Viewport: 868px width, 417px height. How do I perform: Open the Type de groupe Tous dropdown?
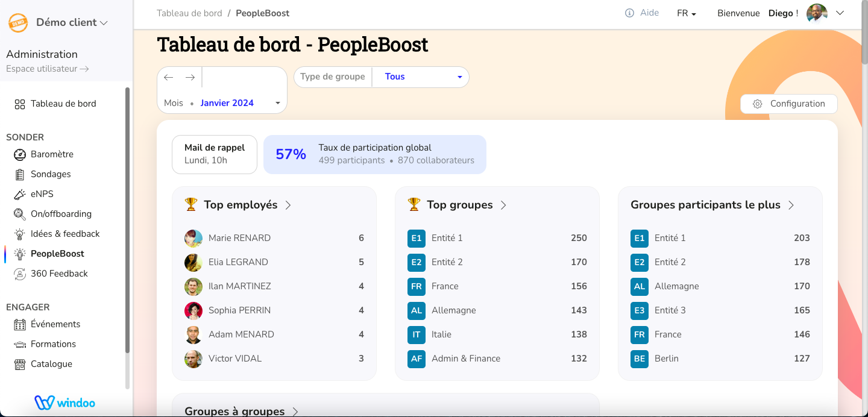tap(420, 77)
